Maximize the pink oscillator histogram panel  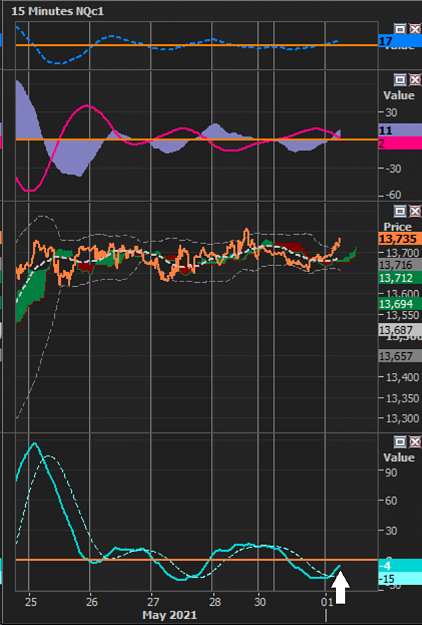coord(400,80)
